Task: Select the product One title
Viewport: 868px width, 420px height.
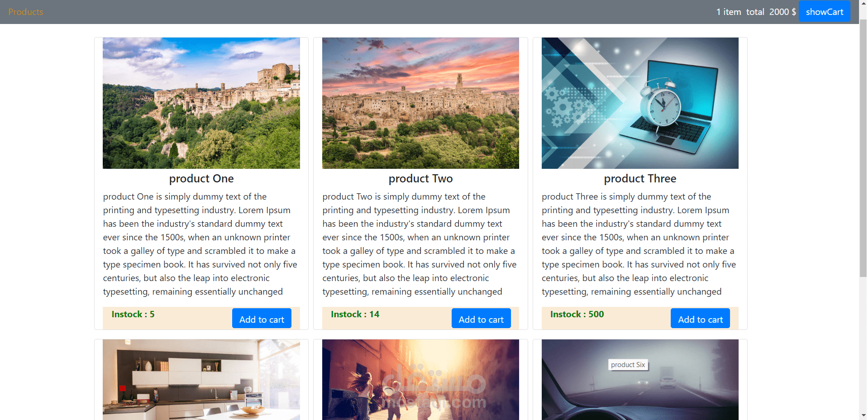Action: pyautogui.click(x=201, y=179)
